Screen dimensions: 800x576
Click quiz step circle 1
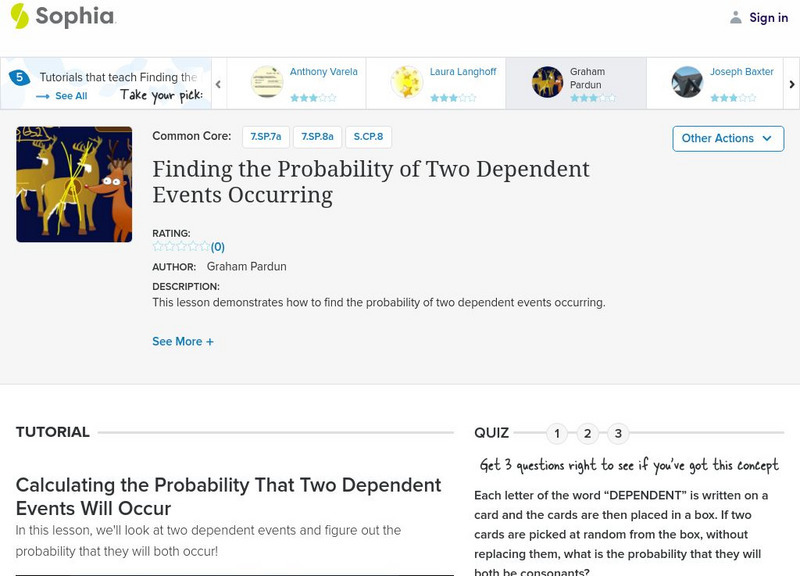(557, 433)
